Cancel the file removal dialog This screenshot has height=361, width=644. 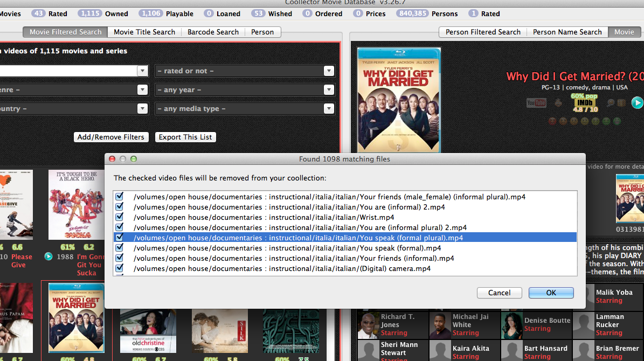coord(500,293)
